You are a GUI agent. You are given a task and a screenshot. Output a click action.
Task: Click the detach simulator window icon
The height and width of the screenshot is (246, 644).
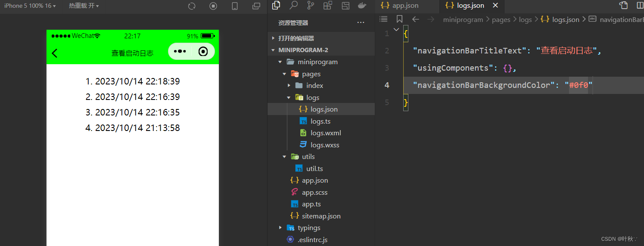coord(256,6)
